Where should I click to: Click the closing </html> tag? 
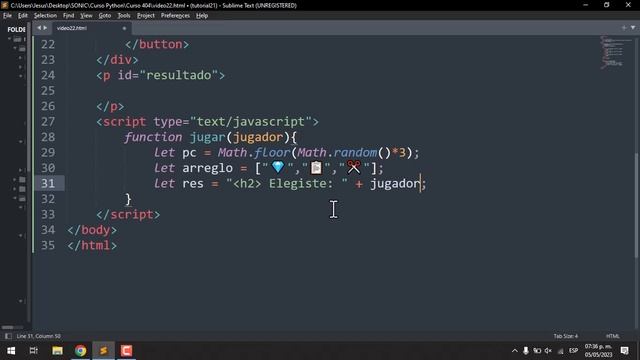click(x=92, y=245)
